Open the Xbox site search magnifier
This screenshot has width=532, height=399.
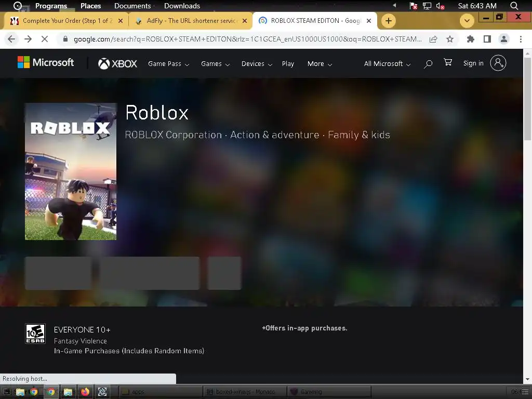coord(428,64)
